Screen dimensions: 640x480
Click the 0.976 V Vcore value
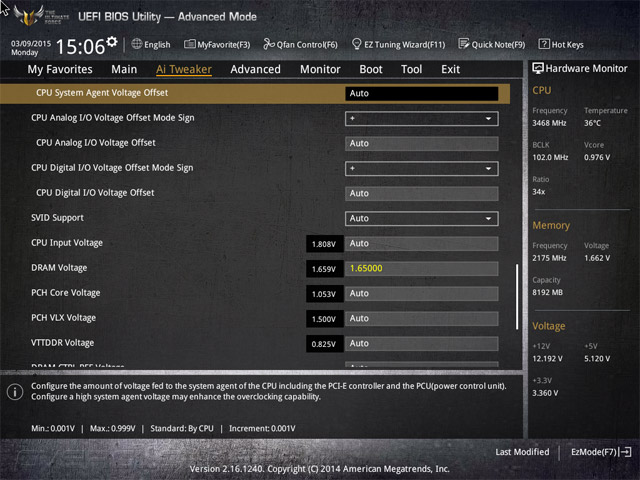pyautogui.click(x=597, y=157)
